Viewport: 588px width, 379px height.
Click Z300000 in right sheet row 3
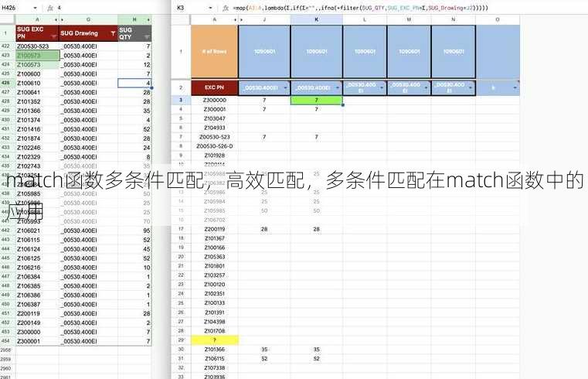pos(215,101)
